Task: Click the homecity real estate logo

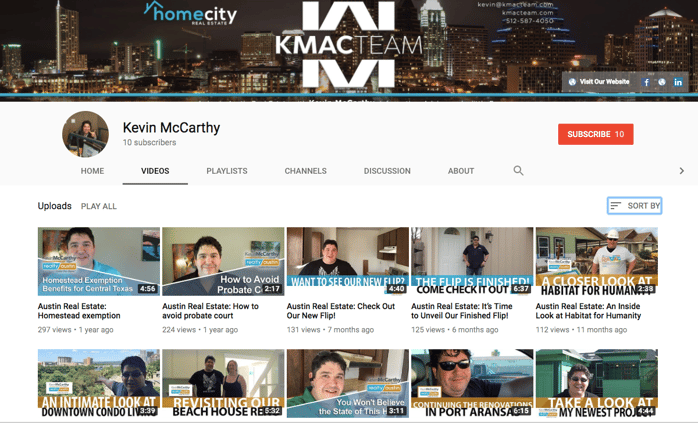Action: (x=190, y=13)
